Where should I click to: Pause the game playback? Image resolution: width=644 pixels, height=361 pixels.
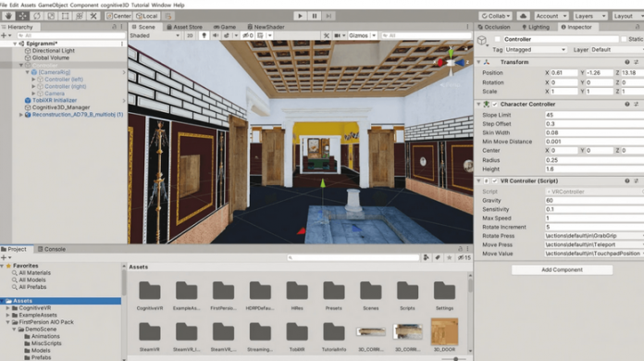click(x=315, y=16)
